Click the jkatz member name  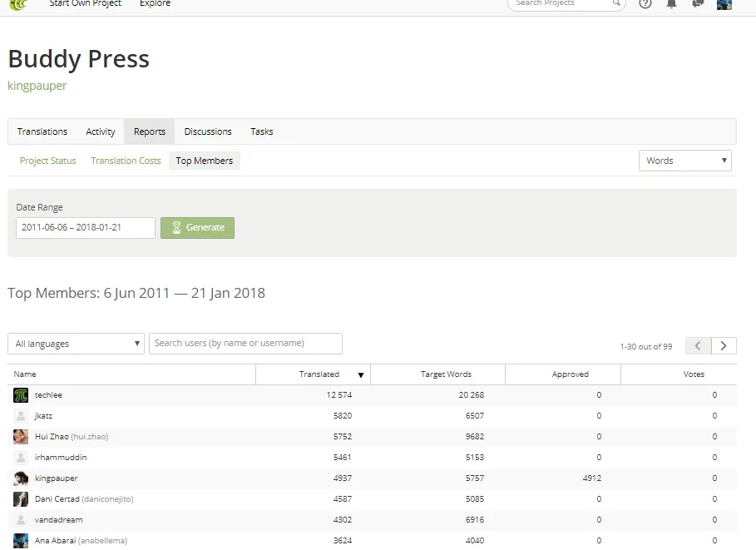[43, 416]
